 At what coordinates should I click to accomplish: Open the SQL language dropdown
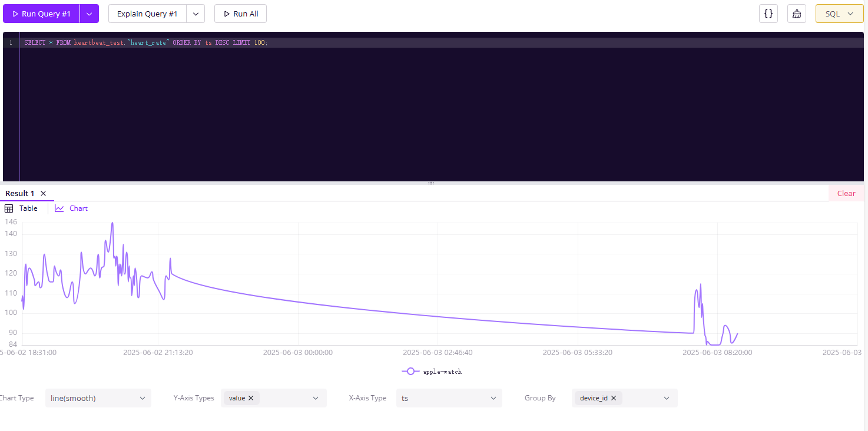coord(839,14)
